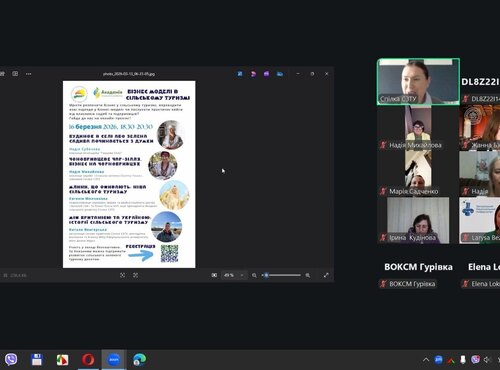
Task: Click the muted mic icon beside Надія Михайлова
Action: click(x=383, y=145)
